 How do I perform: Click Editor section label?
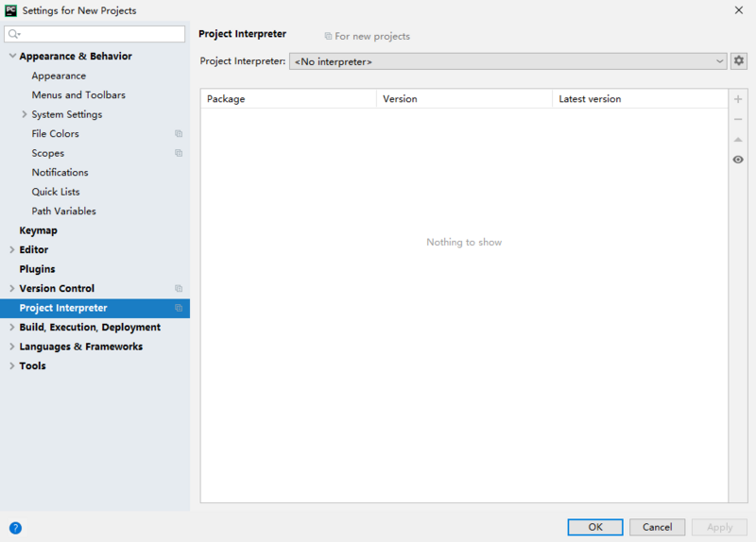click(34, 249)
